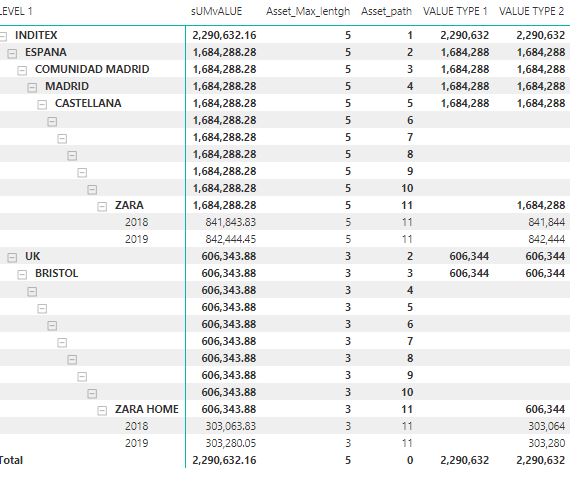
Task: Select the ESPANA row label
Action: click(x=46, y=52)
